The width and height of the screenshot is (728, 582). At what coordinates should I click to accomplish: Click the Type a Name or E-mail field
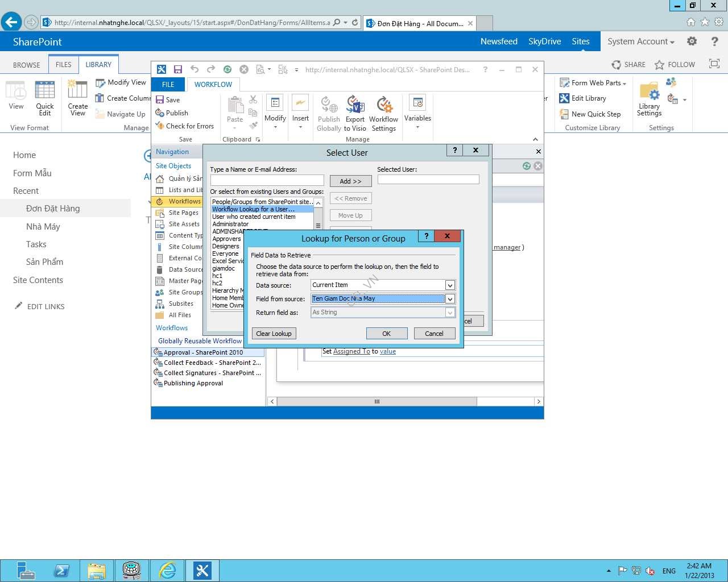(x=267, y=180)
